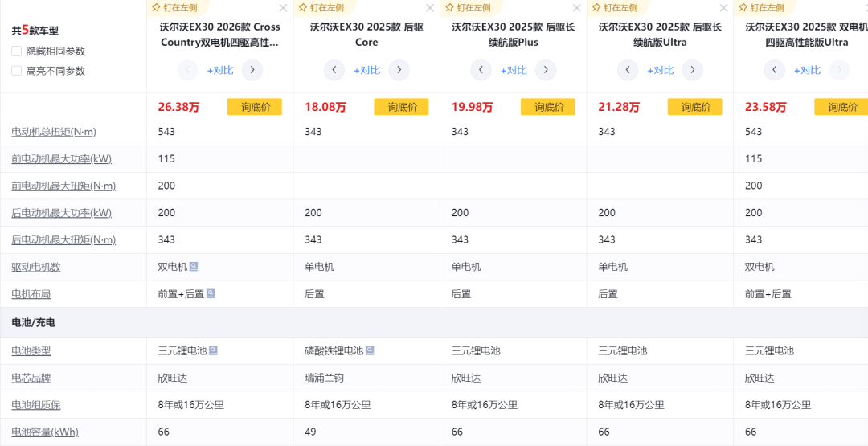Enable 高亮不同参数 checkbox
This screenshot has width=868, height=446.
(x=17, y=70)
